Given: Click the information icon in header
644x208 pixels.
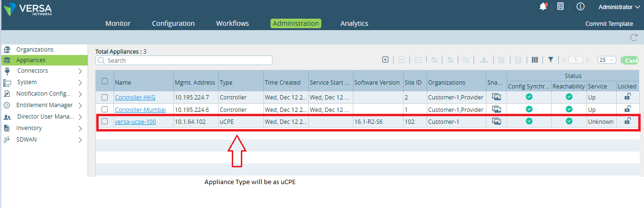Looking at the screenshot, I should click(x=580, y=7).
